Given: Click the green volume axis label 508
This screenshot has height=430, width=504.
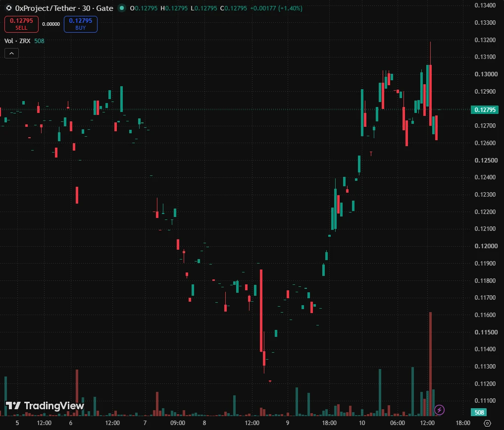Looking at the screenshot, I should point(479,412).
